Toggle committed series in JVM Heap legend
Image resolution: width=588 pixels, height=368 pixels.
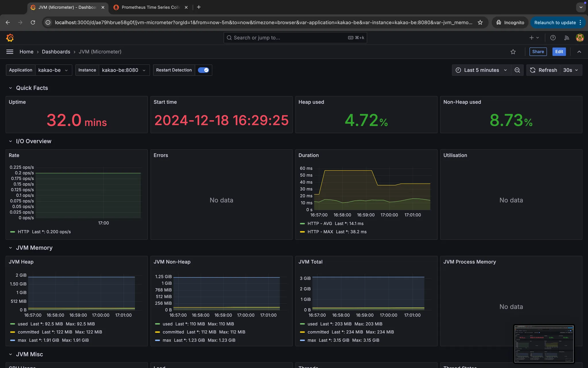pyautogui.click(x=28, y=332)
